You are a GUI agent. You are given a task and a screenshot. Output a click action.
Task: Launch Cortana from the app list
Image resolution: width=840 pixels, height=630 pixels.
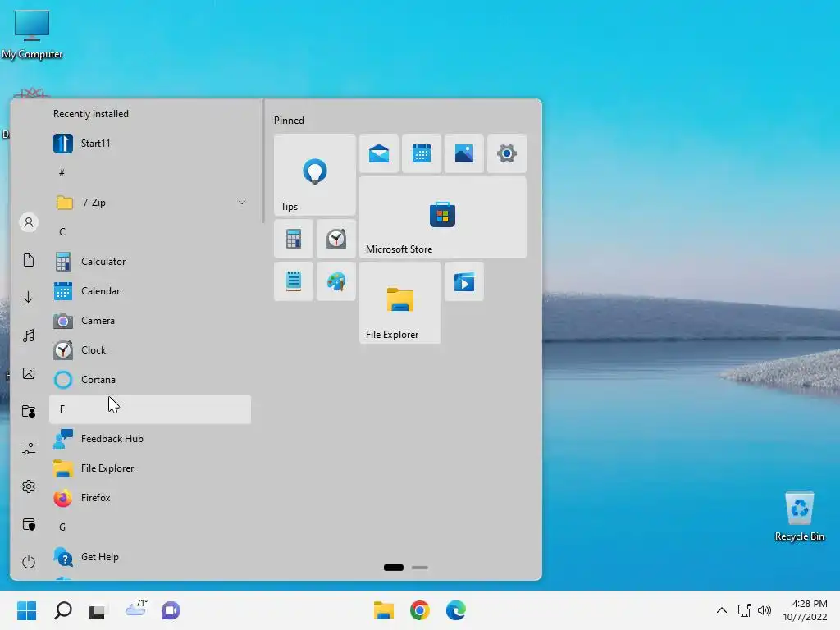(x=150, y=379)
